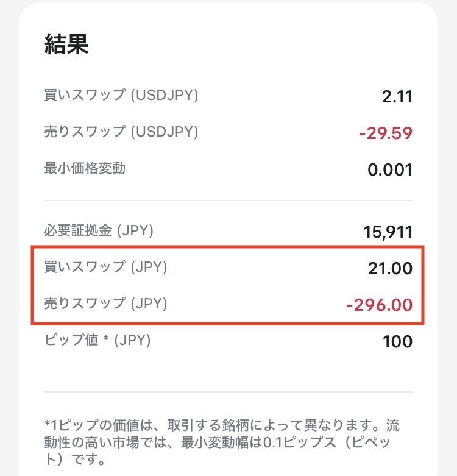Click the 21.00 buy swap JPY value
This screenshot has width=457, height=476.
(390, 269)
